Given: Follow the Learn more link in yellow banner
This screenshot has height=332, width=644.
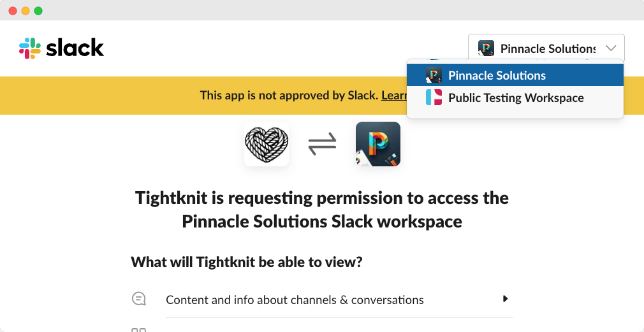Looking at the screenshot, I should point(394,95).
